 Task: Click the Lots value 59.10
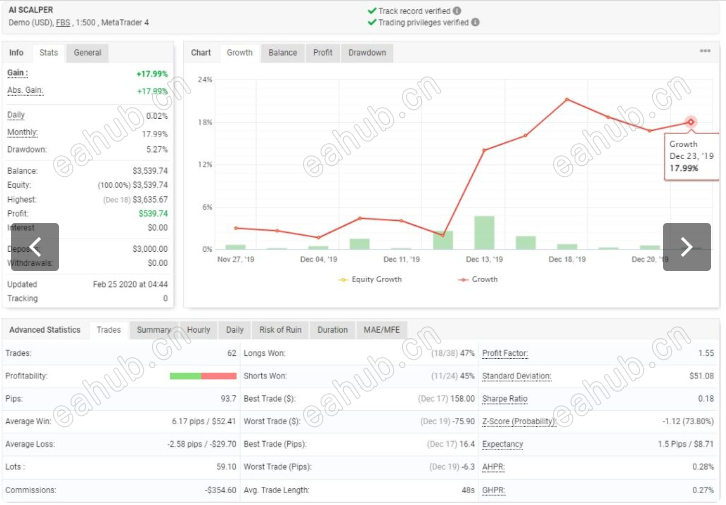coord(226,467)
